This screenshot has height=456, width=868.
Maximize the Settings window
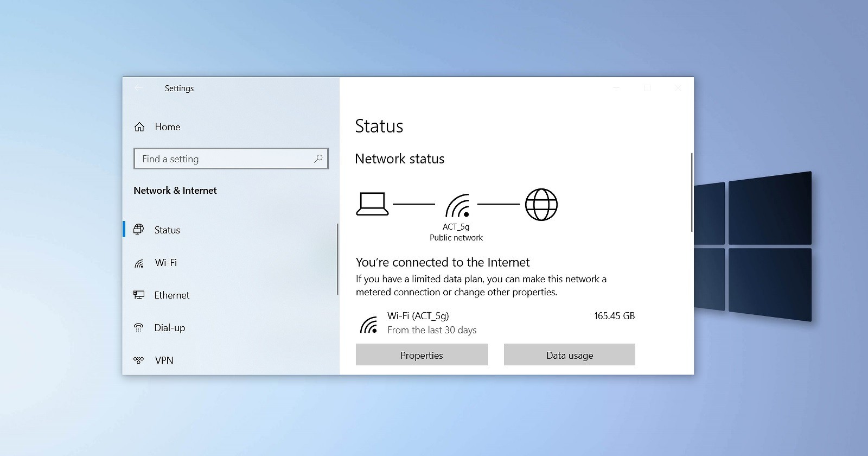click(x=647, y=88)
